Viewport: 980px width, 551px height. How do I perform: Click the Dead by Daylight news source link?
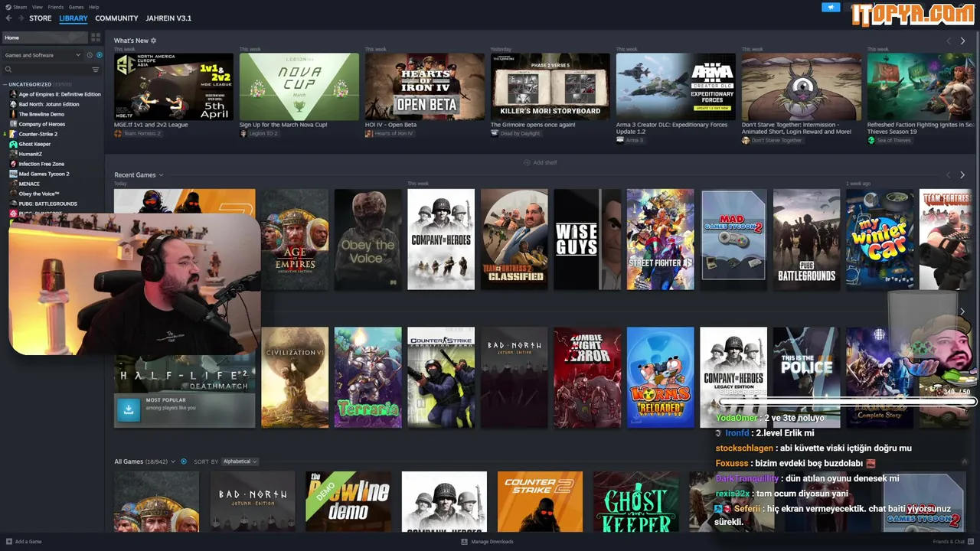pyautogui.click(x=520, y=133)
